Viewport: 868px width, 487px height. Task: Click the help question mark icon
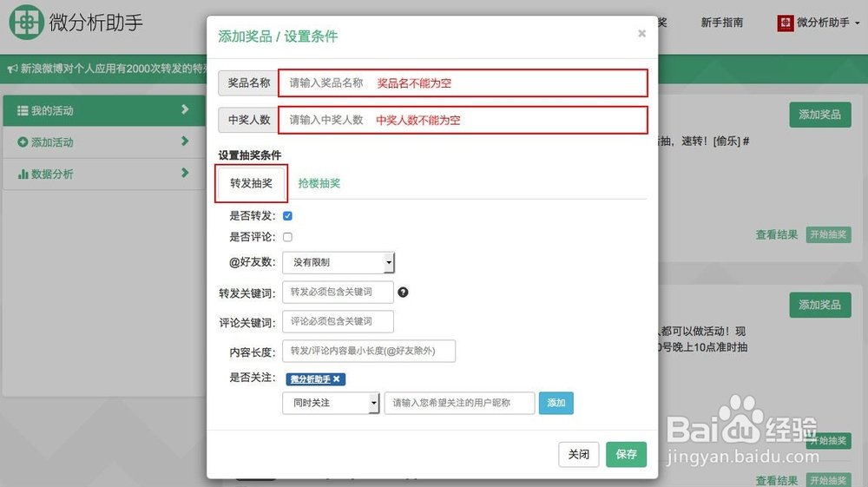pos(403,293)
